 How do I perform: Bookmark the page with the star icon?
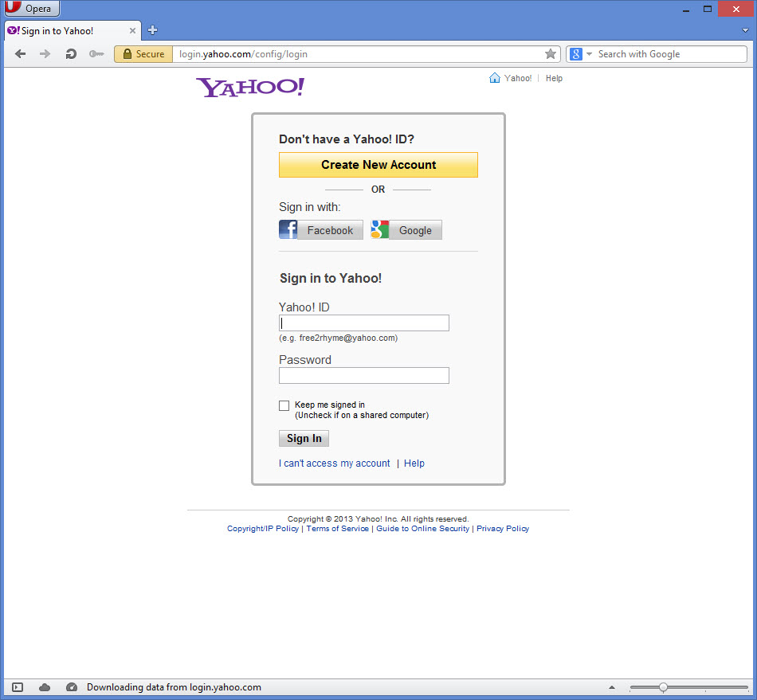[551, 54]
